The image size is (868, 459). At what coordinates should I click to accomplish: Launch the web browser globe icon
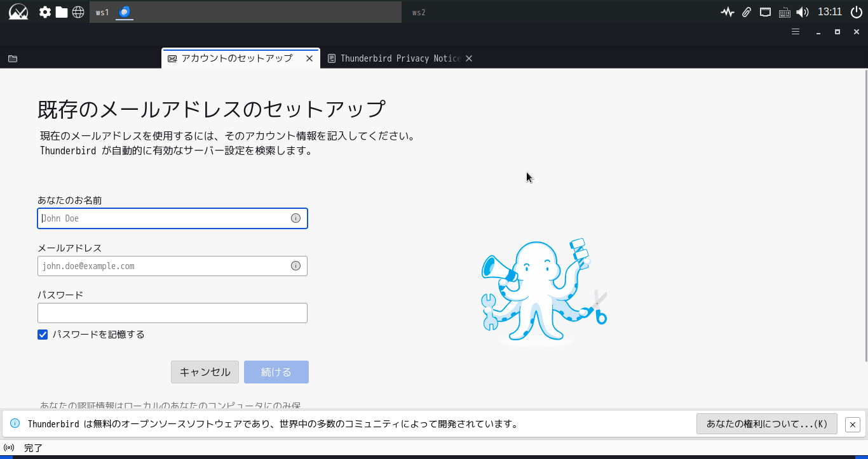point(78,12)
